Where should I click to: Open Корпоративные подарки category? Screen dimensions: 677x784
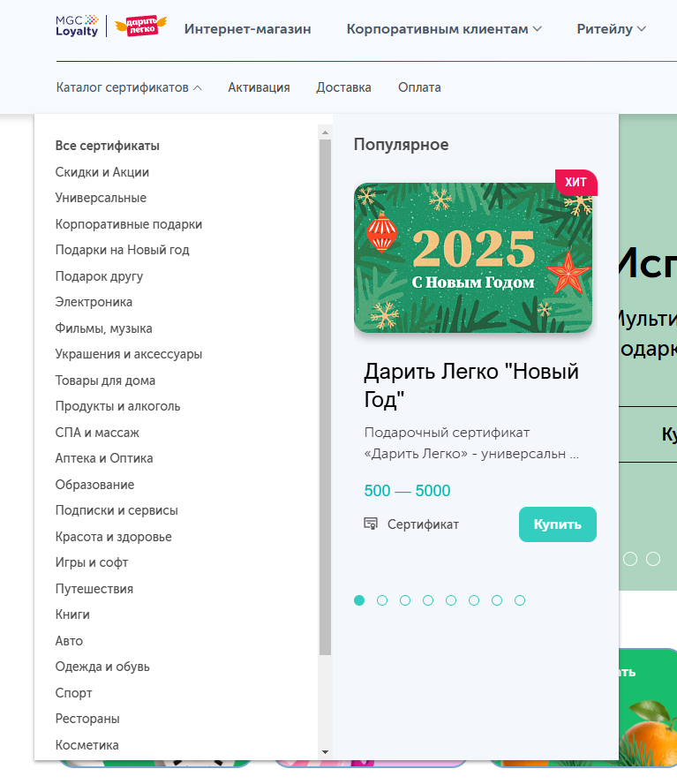coord(129,224)
